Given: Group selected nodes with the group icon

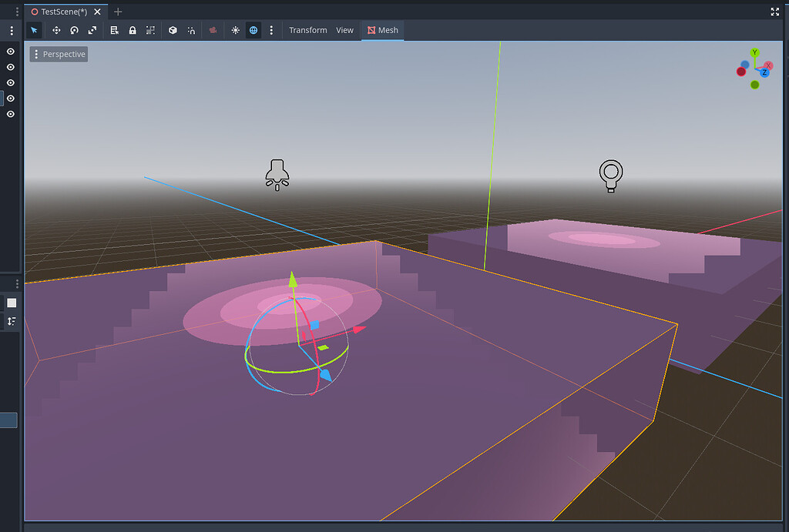Looking at the screenshot, I should tap(151, 30).
